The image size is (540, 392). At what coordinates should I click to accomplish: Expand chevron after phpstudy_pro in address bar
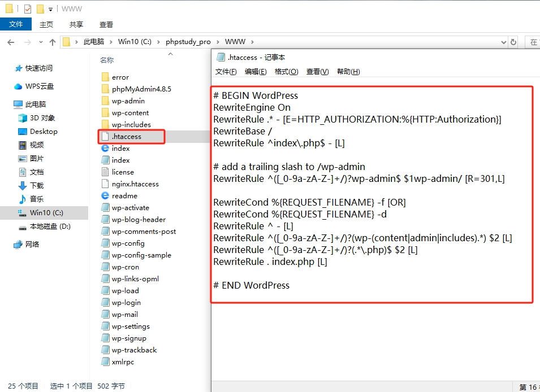click(218, 42)
